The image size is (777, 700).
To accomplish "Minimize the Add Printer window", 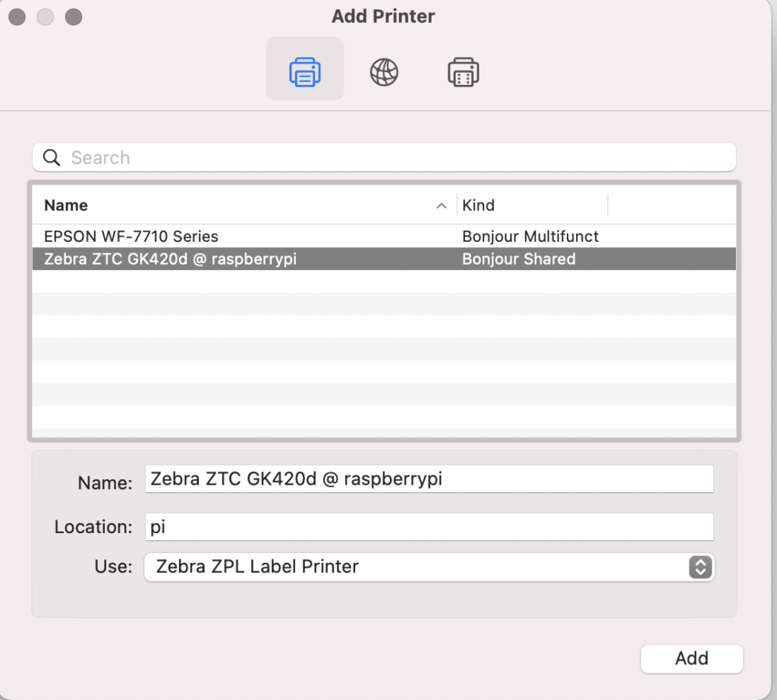I will (x=45, y=17).
